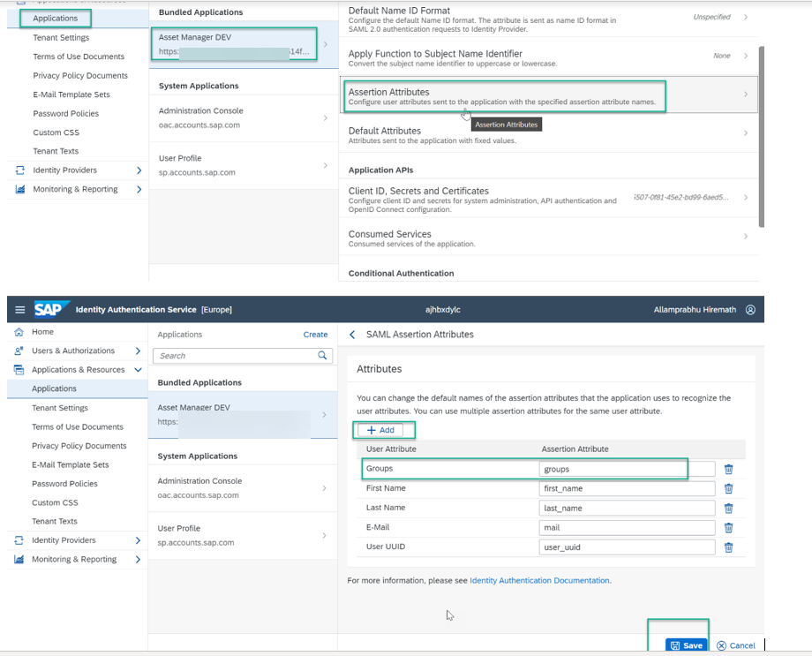Screen dimensions: 812x656
Task: Open Password Policies in upper screenshot sidebar
Action: (66, 114)
